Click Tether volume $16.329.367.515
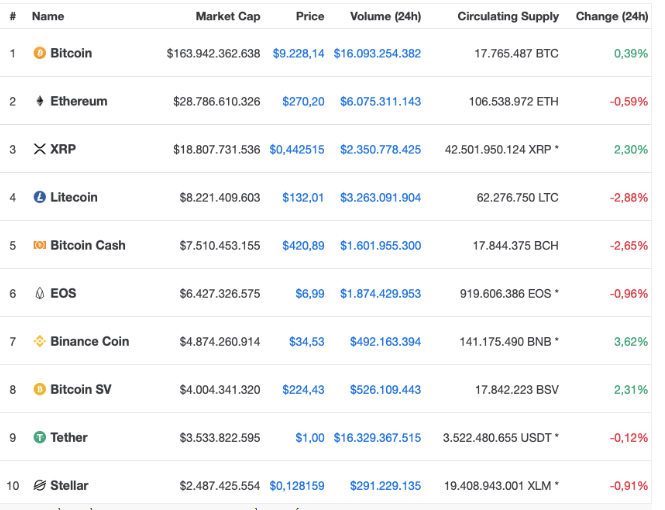This screenshot has height=510, width=665. click(377, 438)
